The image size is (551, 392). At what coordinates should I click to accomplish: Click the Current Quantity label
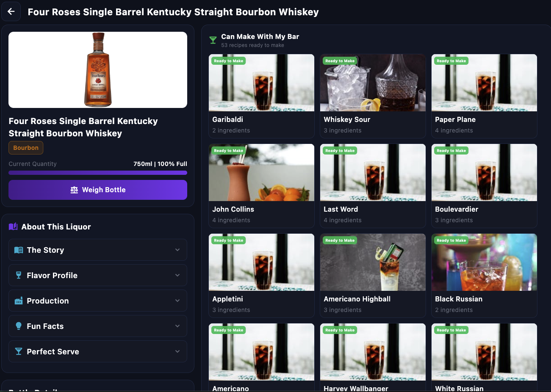(33, 164)
